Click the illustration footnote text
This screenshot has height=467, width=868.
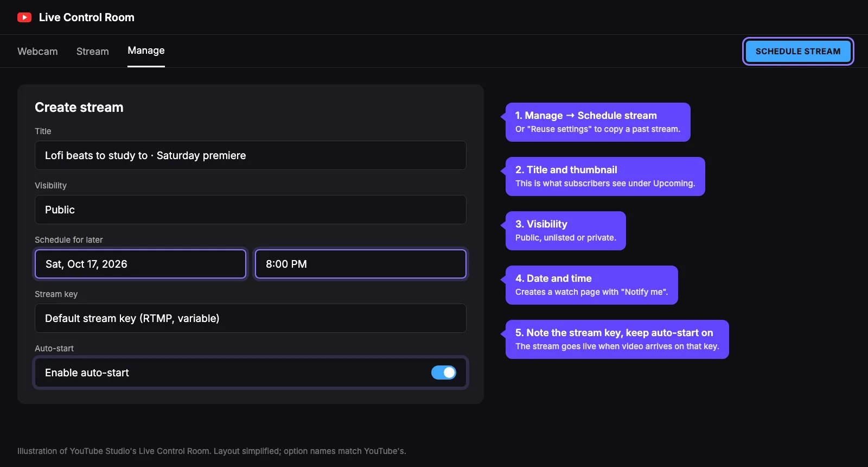coord(212,451)
